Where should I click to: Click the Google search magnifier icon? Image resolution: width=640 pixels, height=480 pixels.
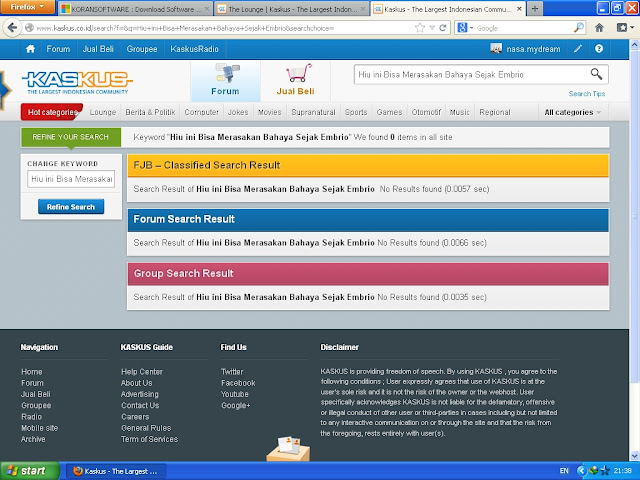(578, 28)
